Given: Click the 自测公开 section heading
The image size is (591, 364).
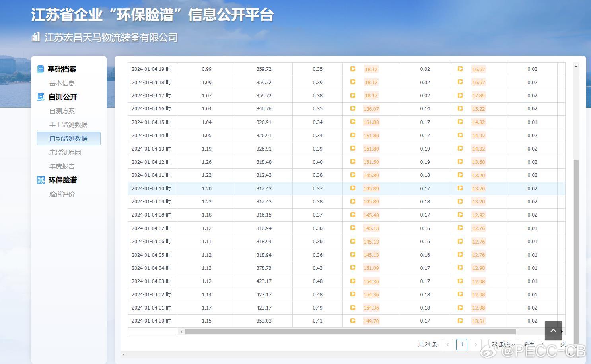Looking at the screenshot, I should (63, 97).
